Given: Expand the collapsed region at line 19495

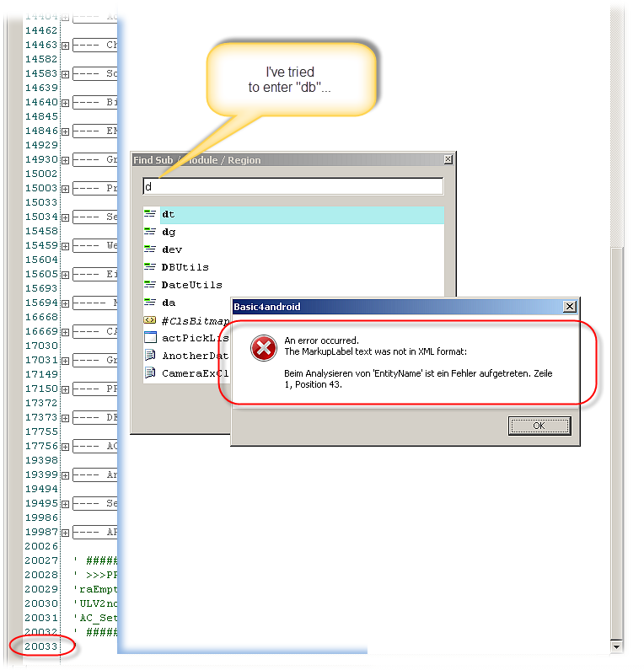Looking at the screenshot, I should 66,504.
